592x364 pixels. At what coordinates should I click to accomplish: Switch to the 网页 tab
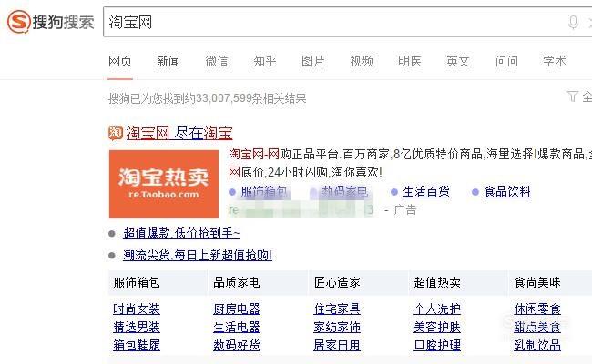tap(120, 61)
